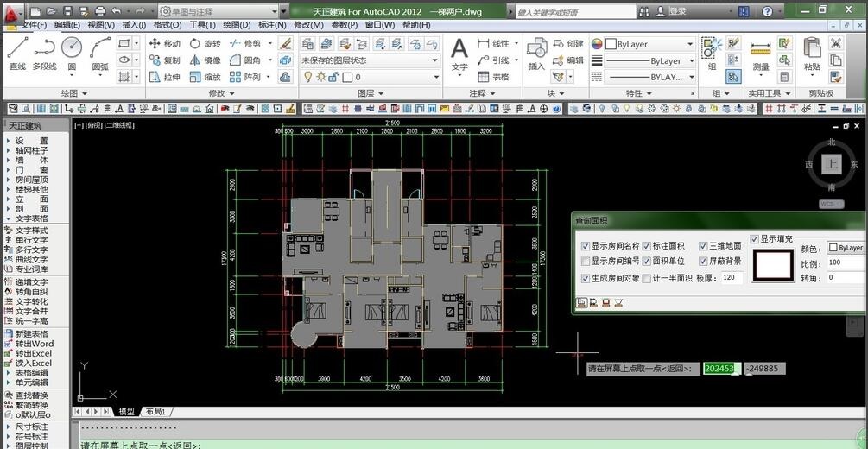Select the 圆 (Circle) drawing tool
The height and width of the screenshot is (449, 868).
[x=72, y=53]
